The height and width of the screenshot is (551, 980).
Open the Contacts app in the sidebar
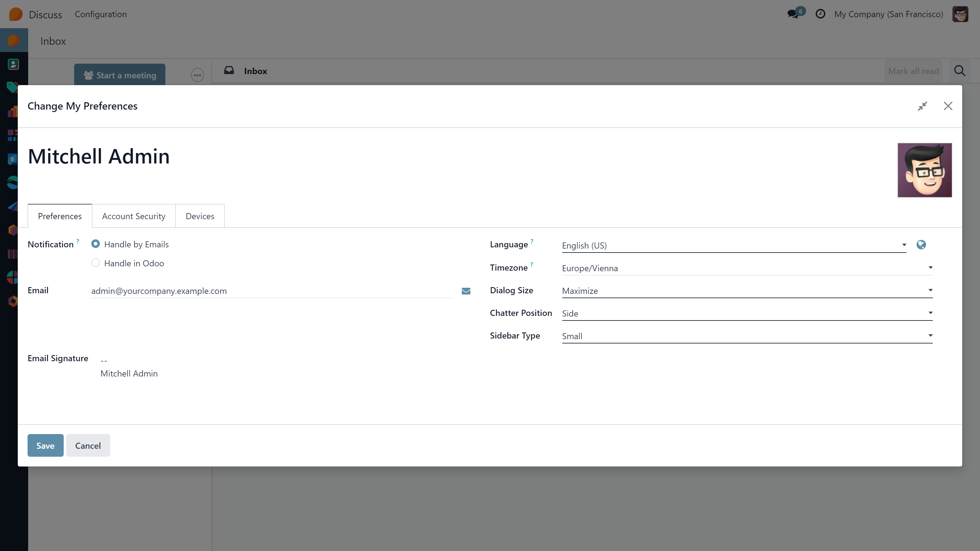coord(13,64)
